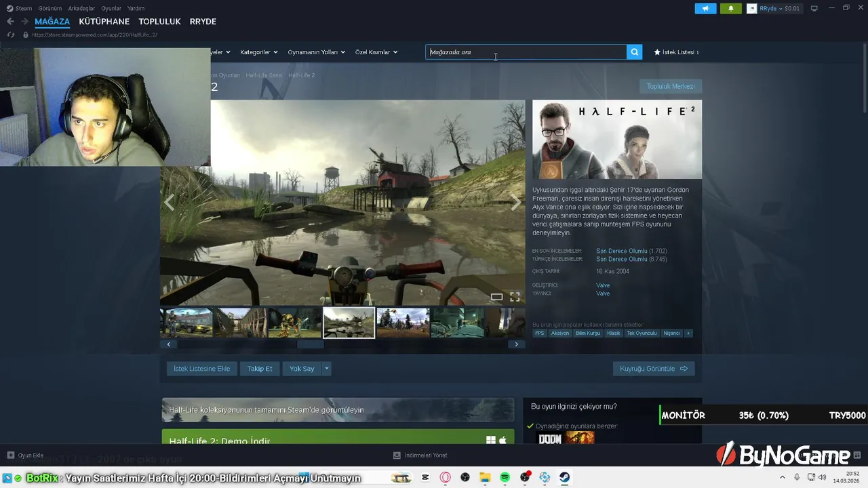The width and height of the screenshot is (868, 488).
Task: Open the Yardım menu
Action: [x=136, y=8]
